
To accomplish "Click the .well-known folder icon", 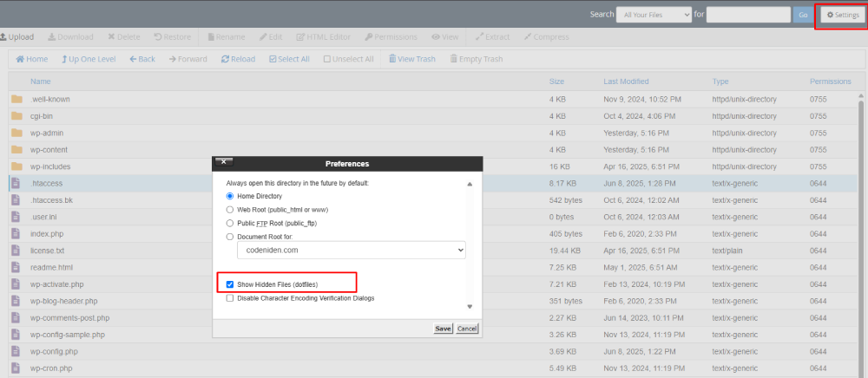I will 16,100.
